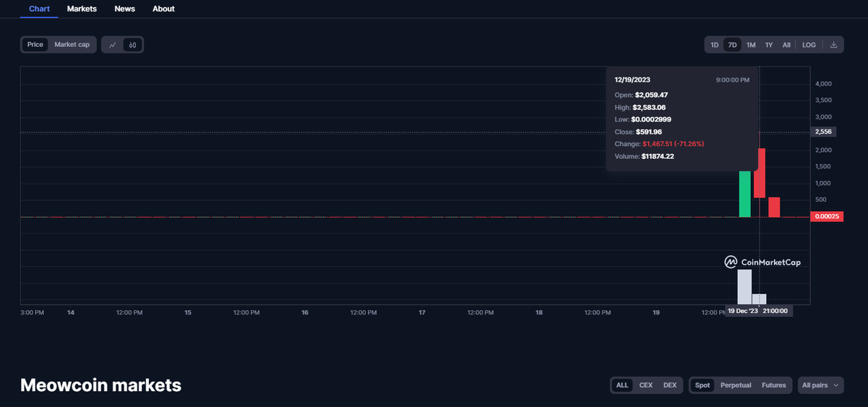Filter markets by CEX
The height and width of the screenshot is (407, 868).
pos(646,385)
